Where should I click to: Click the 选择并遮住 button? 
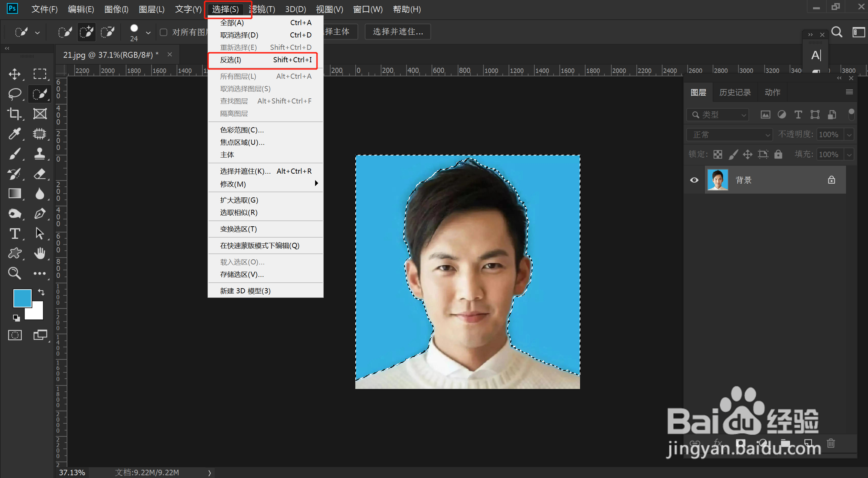coord(397,32)
